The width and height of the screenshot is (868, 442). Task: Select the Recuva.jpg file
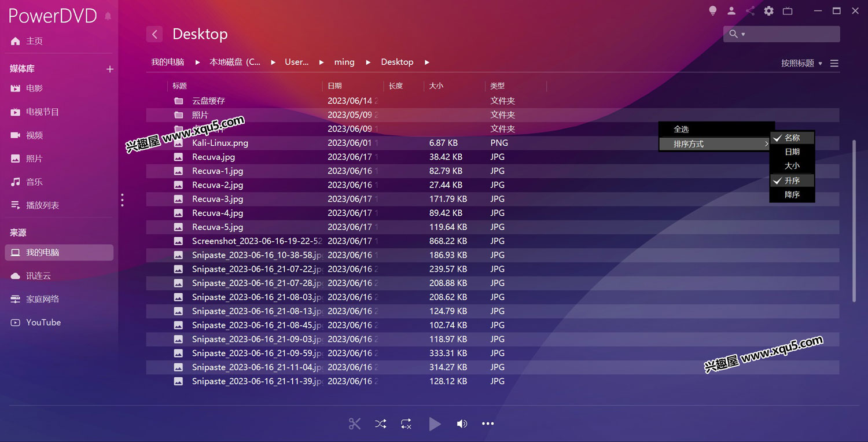[x=492, y=157]
